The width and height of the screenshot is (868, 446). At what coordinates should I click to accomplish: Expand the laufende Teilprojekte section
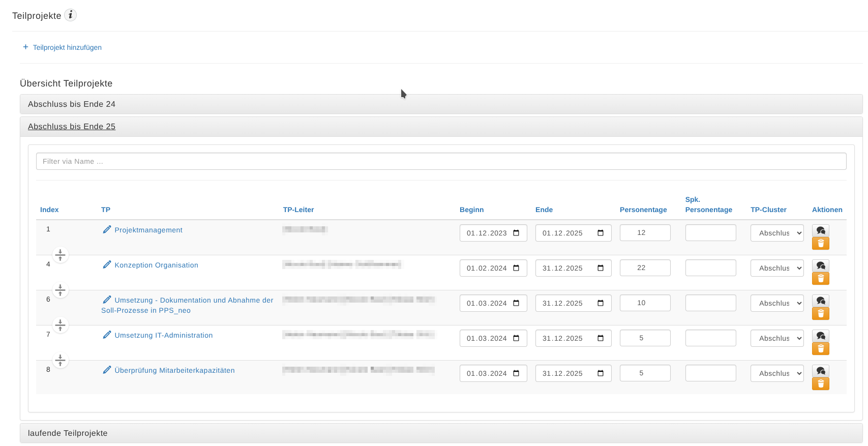point(68,433)
